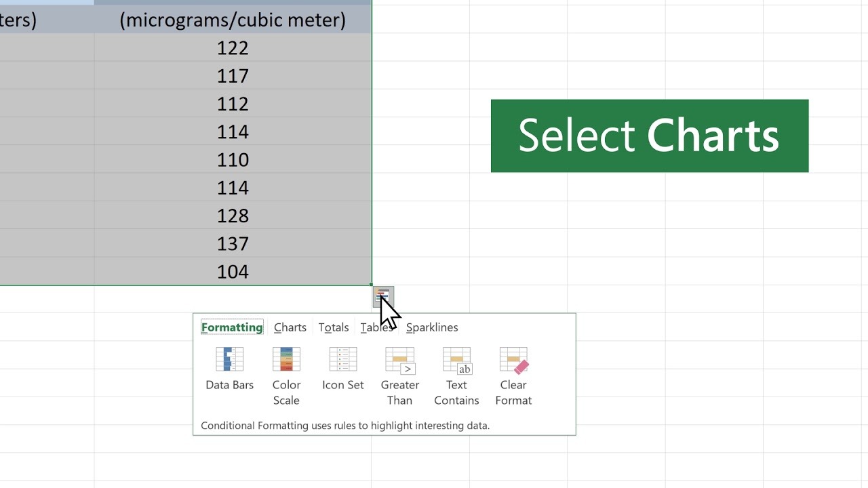Select the cell with value 117
Screen dimensions: 868x488
233,75
